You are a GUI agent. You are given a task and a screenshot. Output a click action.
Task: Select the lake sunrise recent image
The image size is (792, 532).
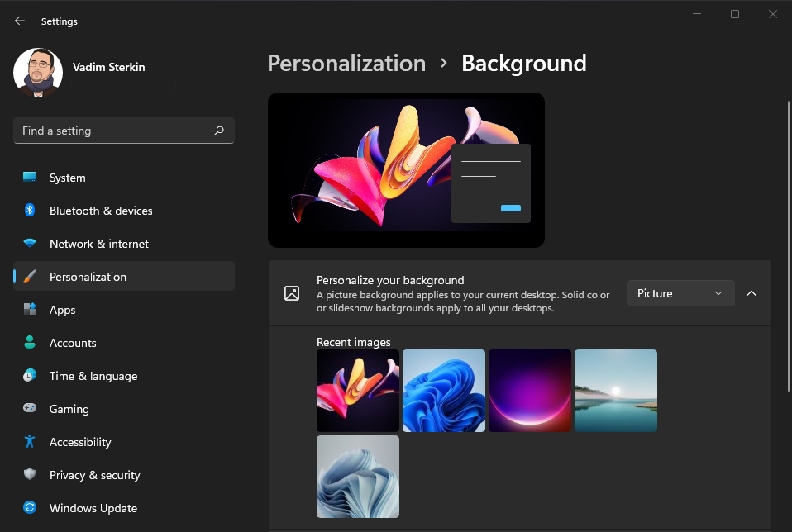pyautogui.click(x=616, y=391)
